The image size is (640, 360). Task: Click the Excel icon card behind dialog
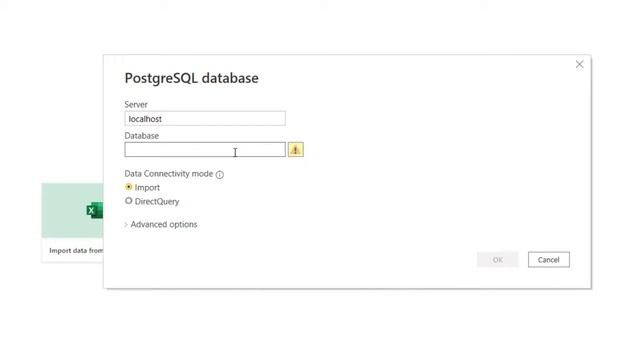[73, 211]
